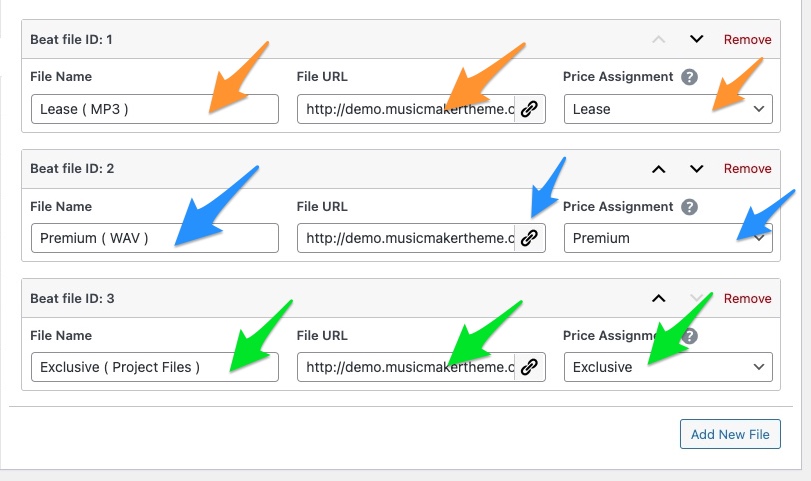Move Beat file 3 up with arrow

point(658,298)
